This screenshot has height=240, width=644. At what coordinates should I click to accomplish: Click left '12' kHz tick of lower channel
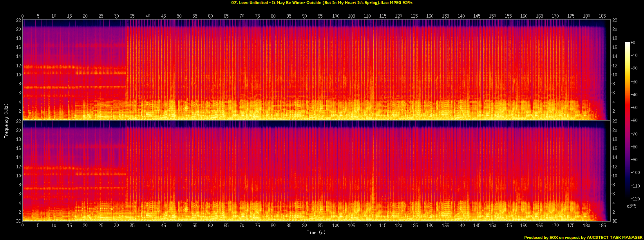tap(18, 166)
